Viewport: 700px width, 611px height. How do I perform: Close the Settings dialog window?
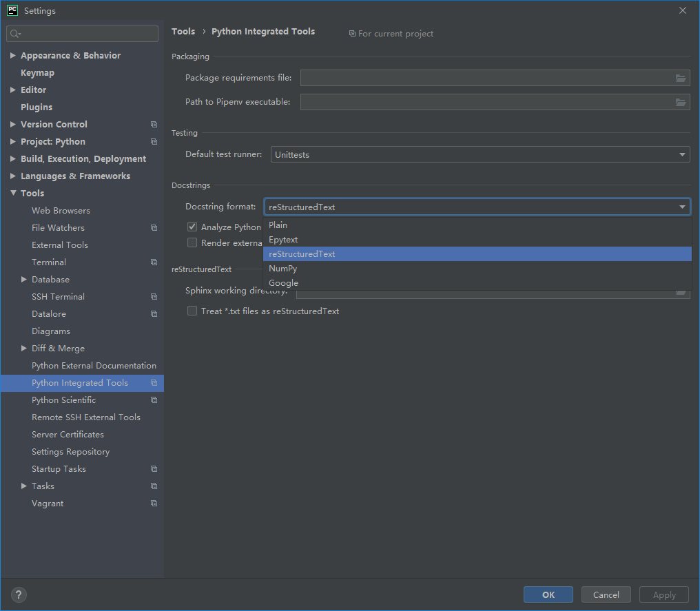[x=683, y=10]
